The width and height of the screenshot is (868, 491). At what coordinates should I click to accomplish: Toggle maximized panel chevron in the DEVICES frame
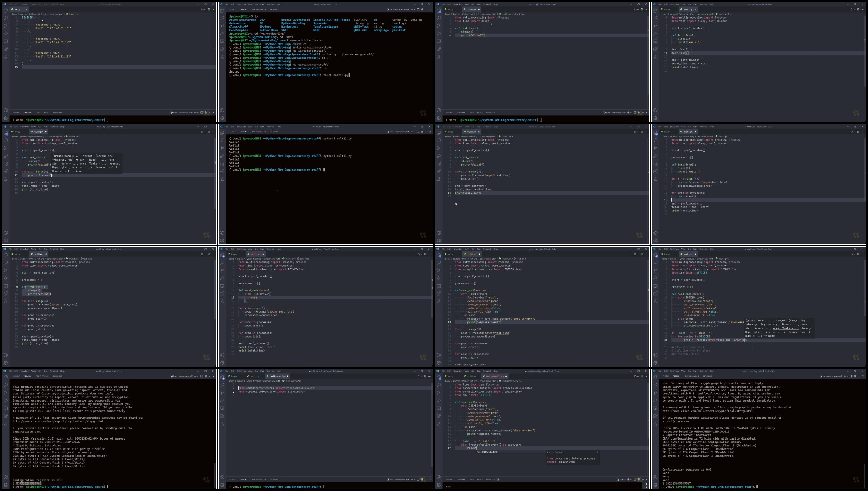click(x=210, y=113)
